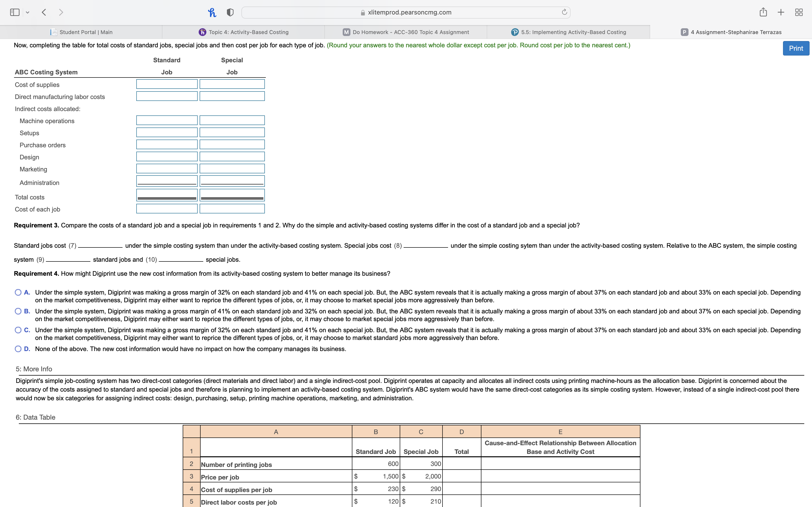Screen dimensions: 812x507
Task: Click the browser forward arrow
Action: tap(61, 12)
